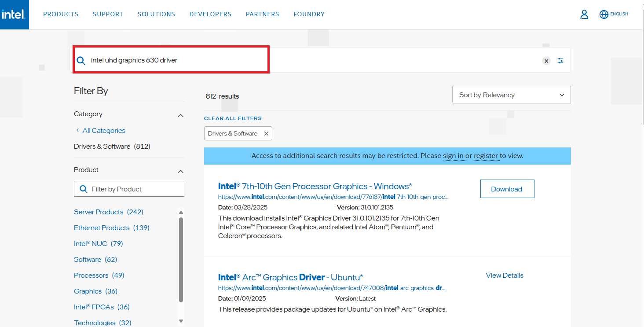
Task: Download the 7th-10th Gen Processor Graphics driver
Action: coord(507,189)
